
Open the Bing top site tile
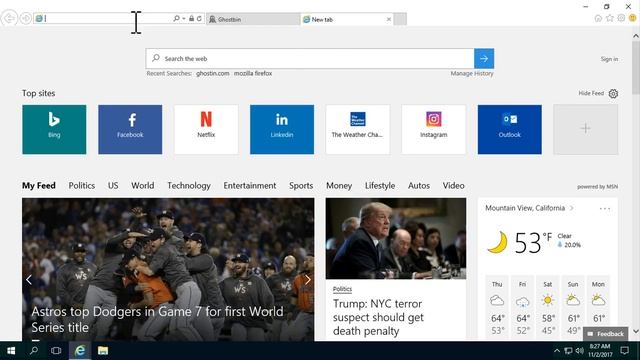[54, 129]
